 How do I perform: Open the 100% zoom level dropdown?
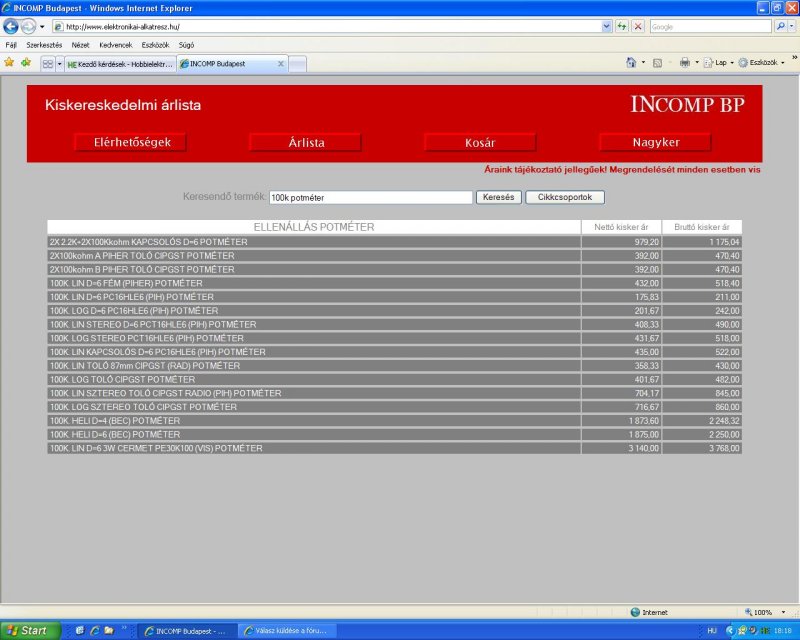coord(784,612)
